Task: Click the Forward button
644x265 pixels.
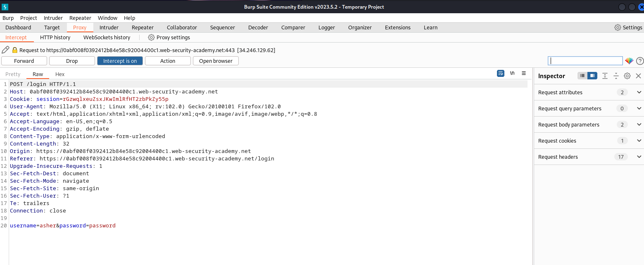Action: 24,61
